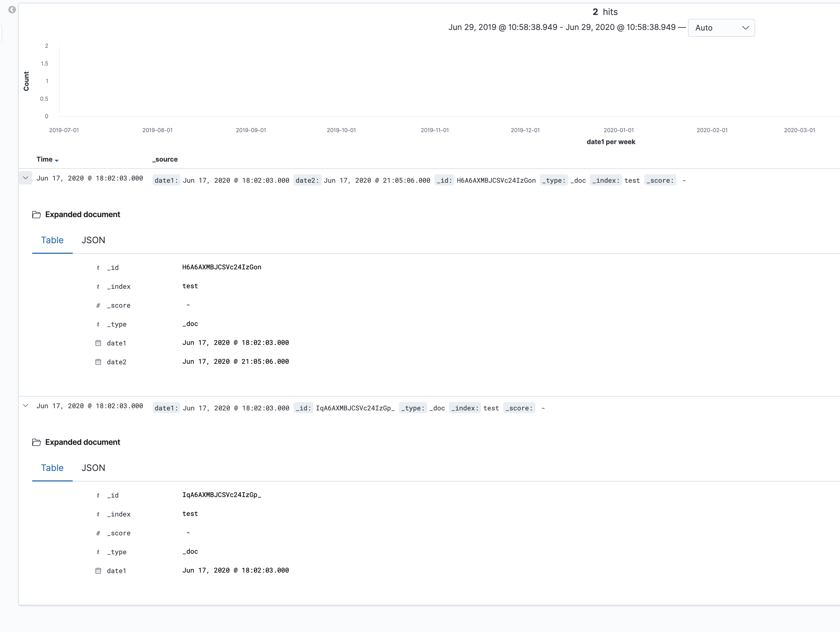
Task: Click text type icon beside first _type
Action: tap(98, 325)
